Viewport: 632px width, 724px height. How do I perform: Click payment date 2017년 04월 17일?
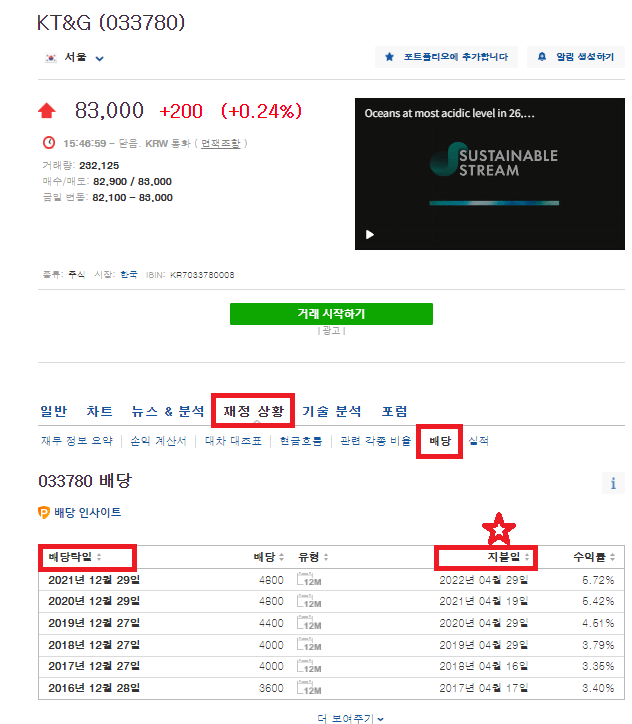click(484, 688)
